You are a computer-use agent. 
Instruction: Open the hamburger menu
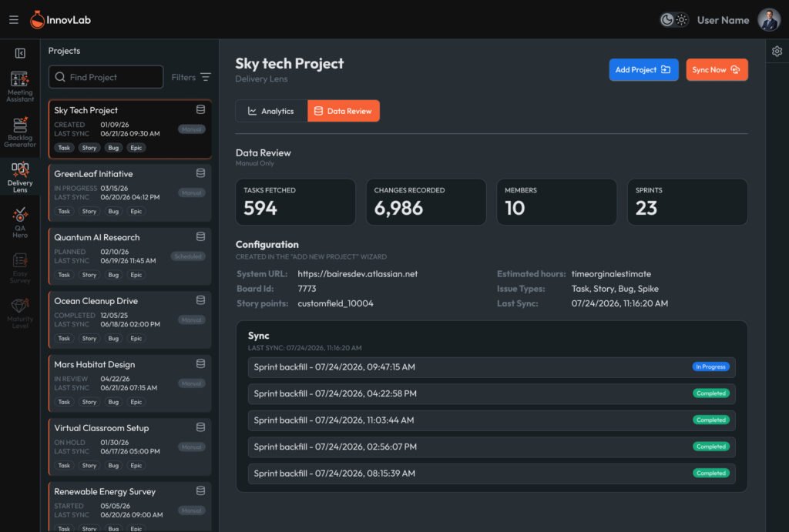coord(14,19)
